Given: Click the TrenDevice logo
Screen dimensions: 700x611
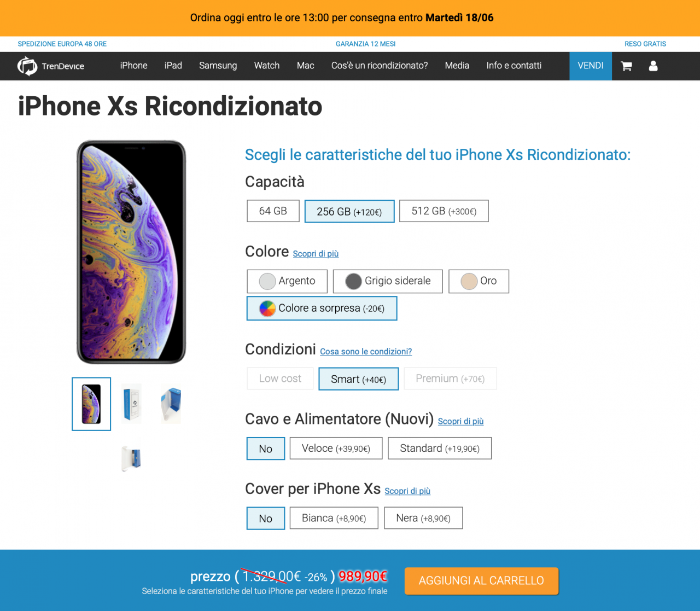Looking at the screenshot, I should [51, 66].
